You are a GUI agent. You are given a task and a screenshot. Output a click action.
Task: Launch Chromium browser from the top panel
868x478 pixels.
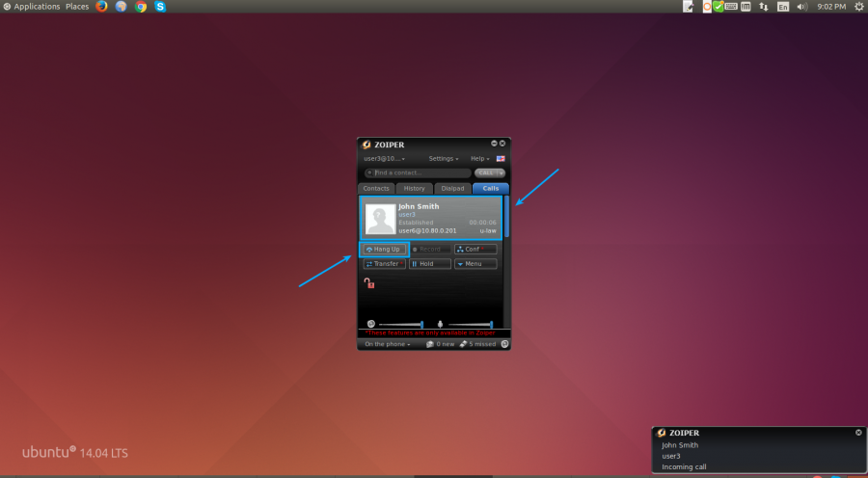click(x=122, y=7)
